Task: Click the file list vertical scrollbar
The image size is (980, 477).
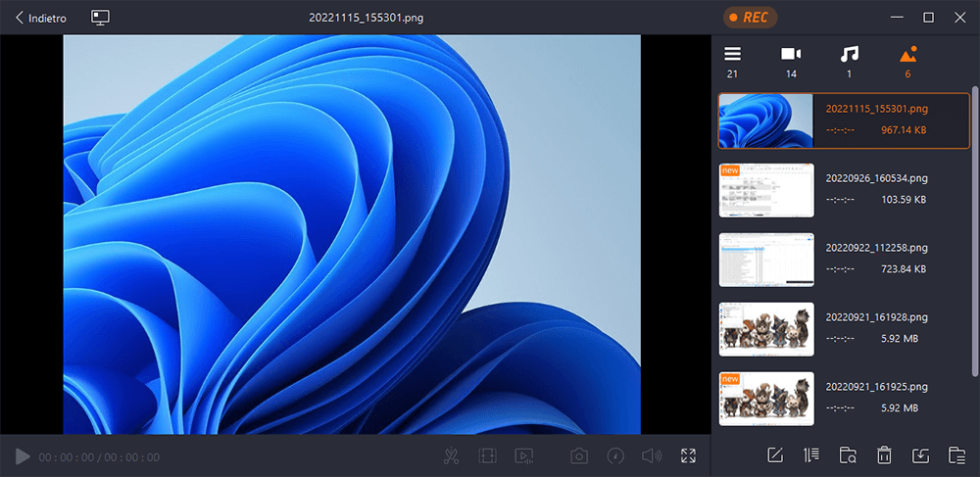Action: click(x=975, y=231)
